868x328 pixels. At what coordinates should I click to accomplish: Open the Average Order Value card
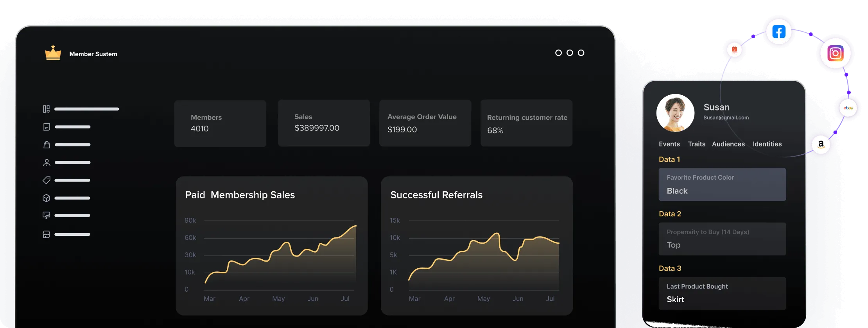pyautogui.click(x=425, y=123)
